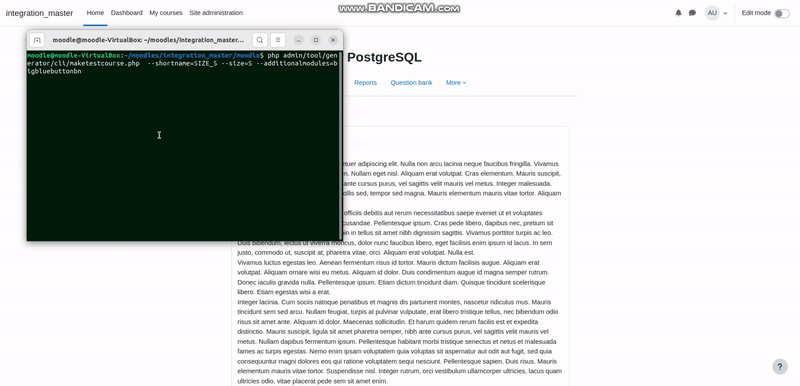Click the paragraph starting 'Integer lacinia'

click(399, 342)
